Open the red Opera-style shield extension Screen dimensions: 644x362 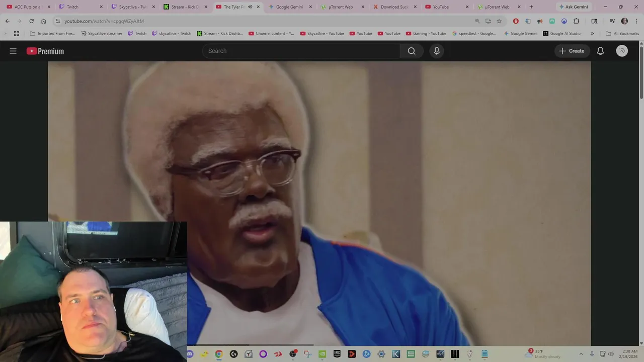pos(516,21)
